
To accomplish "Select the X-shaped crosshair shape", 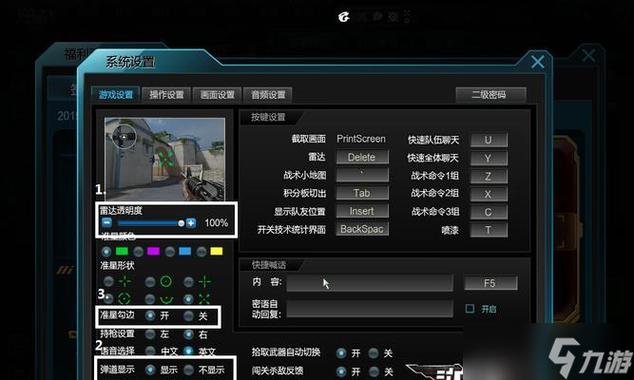I will tap(205, 299).
